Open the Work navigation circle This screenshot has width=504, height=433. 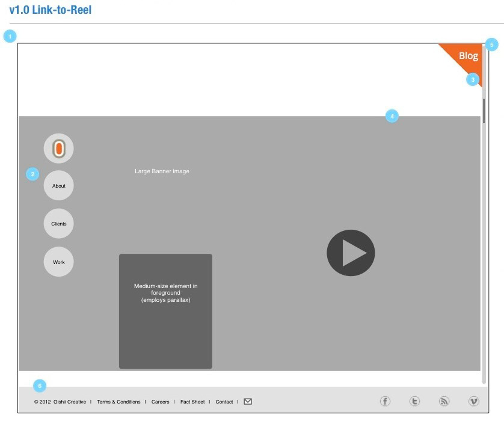coord(58,262)
